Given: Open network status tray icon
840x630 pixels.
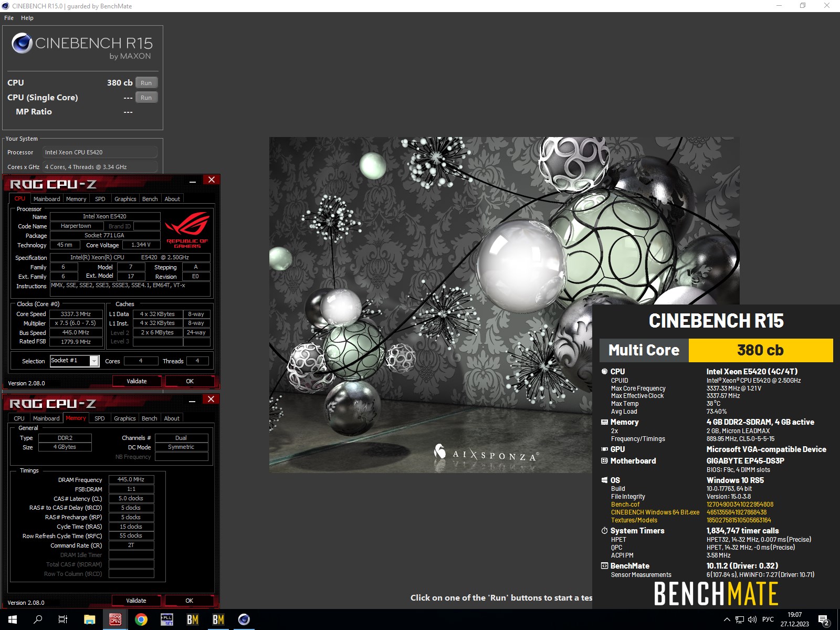Looking at the screenshot, I should click(x=740, y=619).
